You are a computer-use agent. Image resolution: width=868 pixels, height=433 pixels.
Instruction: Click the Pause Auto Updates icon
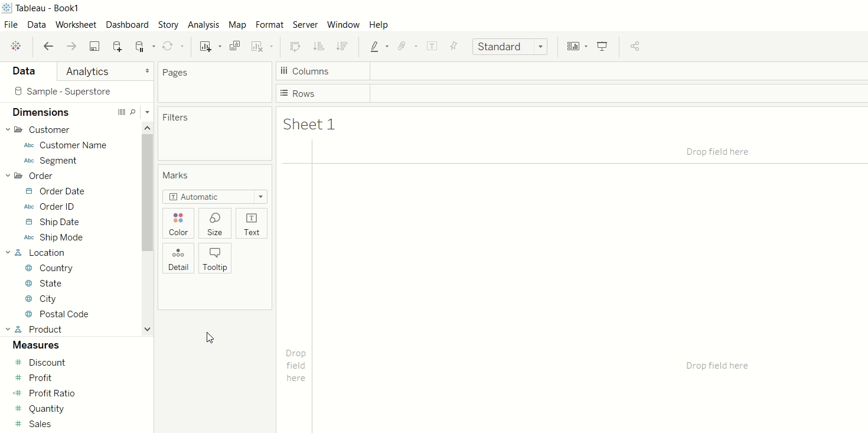pyautogui.click(x=139, y=46)
